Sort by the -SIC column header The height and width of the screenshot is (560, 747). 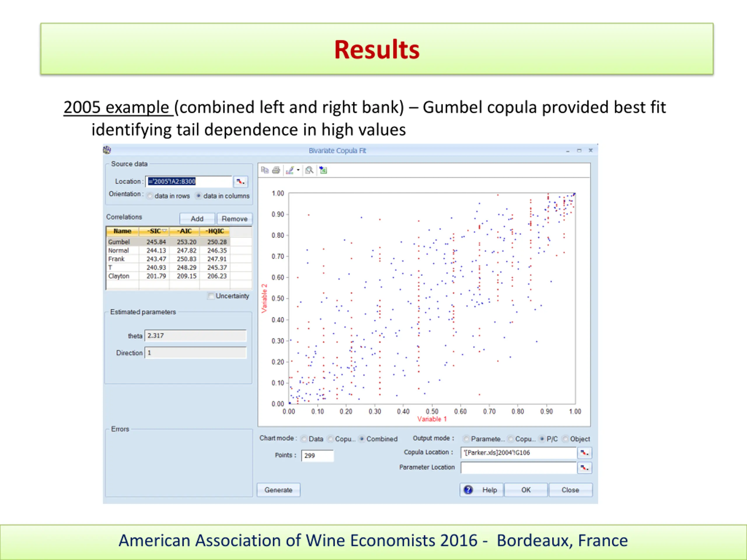[x=154, y=231]
